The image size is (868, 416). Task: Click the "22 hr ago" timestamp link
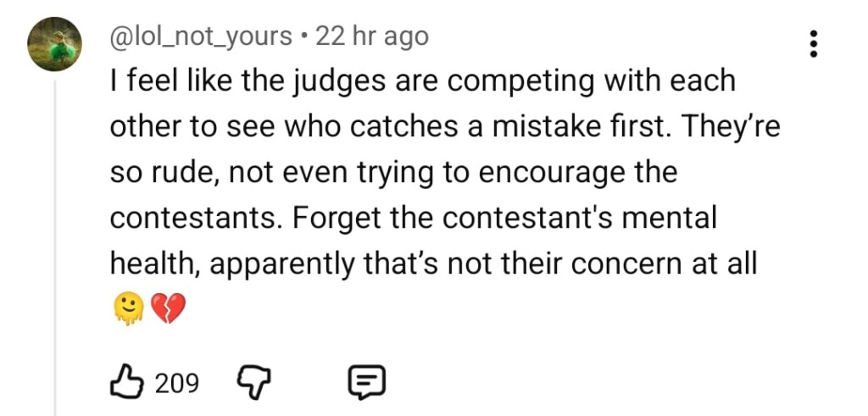(371, 36)
